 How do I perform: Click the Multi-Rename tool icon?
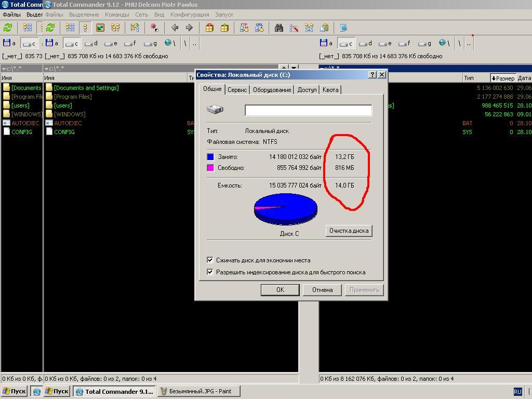(294, 28)
